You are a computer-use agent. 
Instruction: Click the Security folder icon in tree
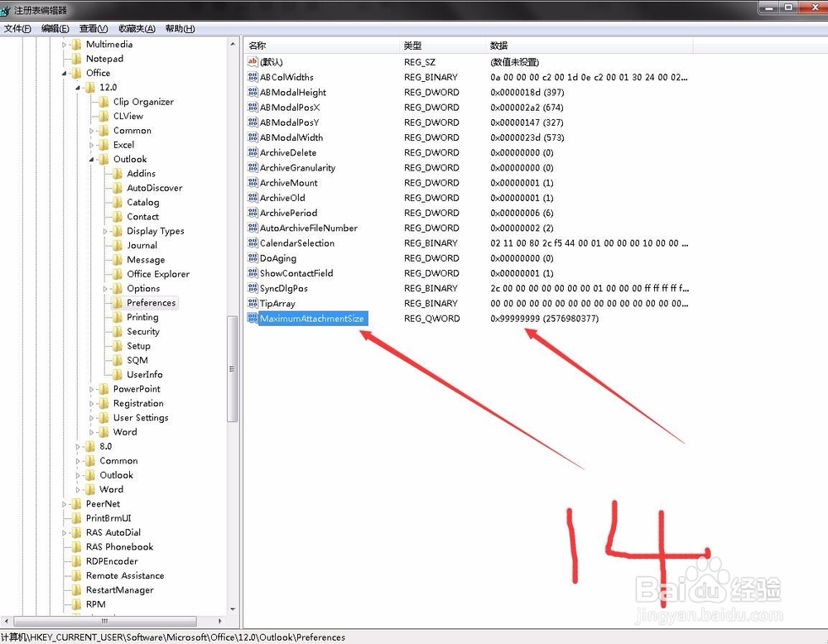(118, 332)
